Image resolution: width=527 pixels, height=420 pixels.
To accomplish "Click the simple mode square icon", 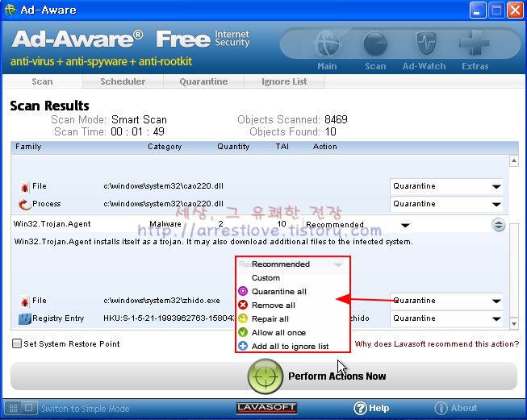I will pyautogui.click(x=29, y=408).
